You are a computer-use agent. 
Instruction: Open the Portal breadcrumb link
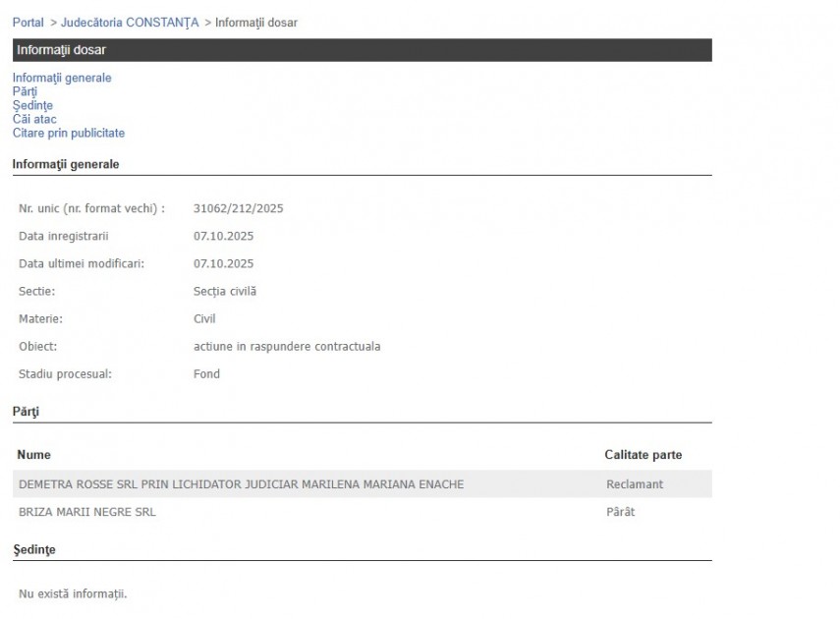28,22
